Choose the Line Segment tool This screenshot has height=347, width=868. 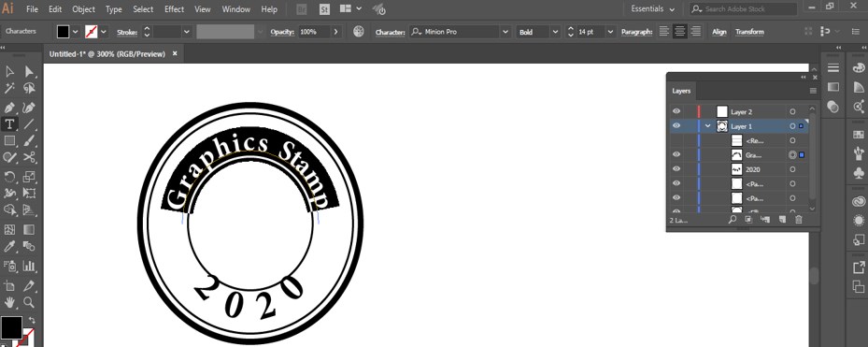[29, 123]
